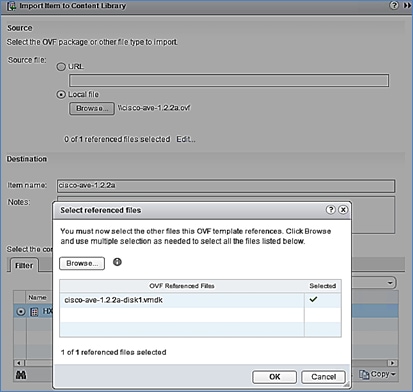Click the help icon in Import Item title bar
Viewport: 413px width, 392px height.
(394, 5)
